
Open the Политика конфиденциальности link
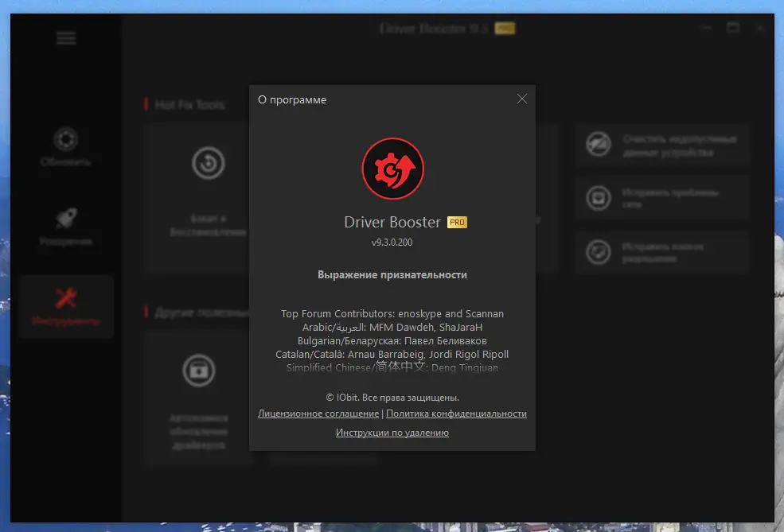456,414
